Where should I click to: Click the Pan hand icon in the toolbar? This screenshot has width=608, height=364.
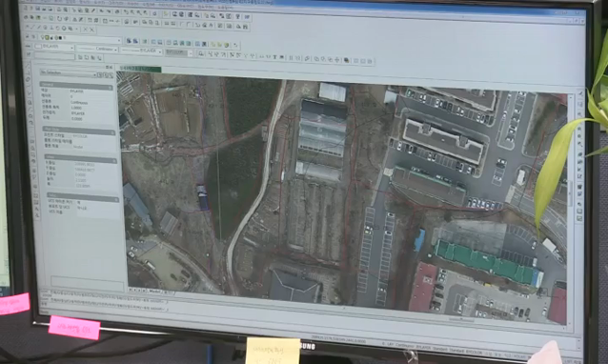point(117,11)
